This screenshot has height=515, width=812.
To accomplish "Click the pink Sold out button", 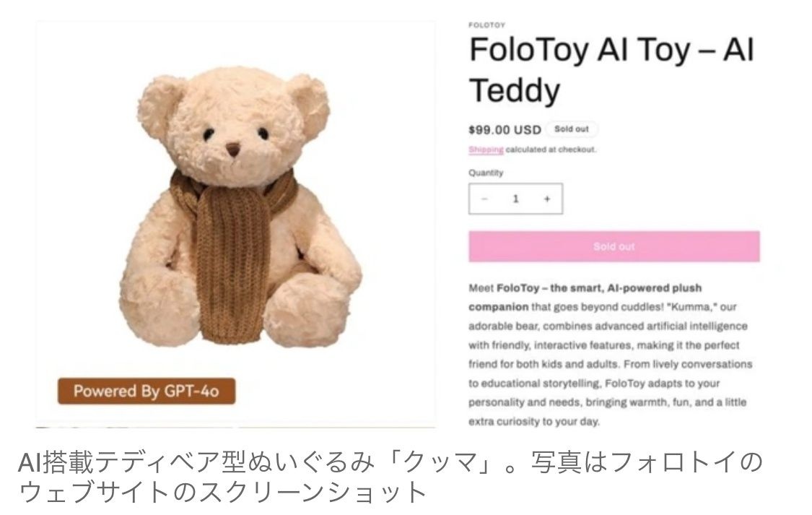I will 614,246.
